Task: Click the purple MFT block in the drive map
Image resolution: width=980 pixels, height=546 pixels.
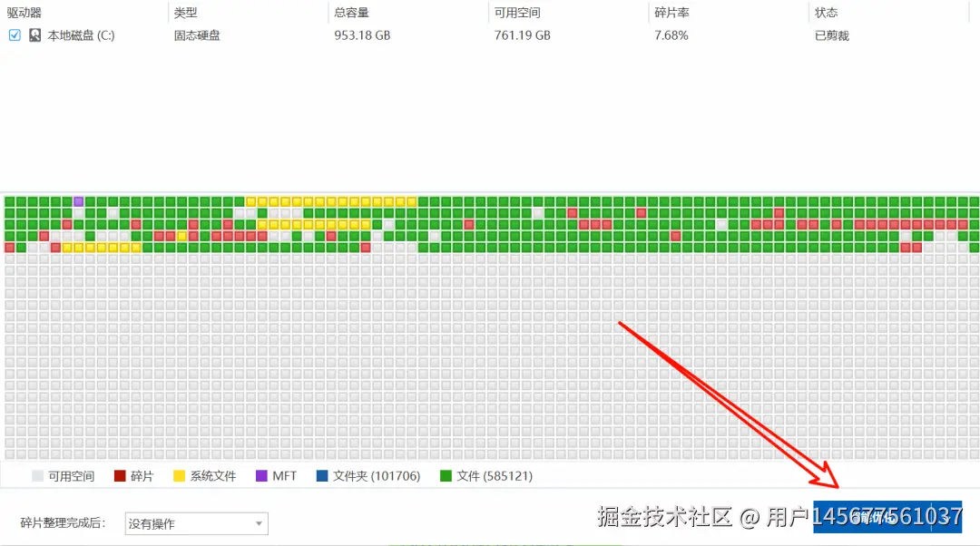Action: coord(77,200)
